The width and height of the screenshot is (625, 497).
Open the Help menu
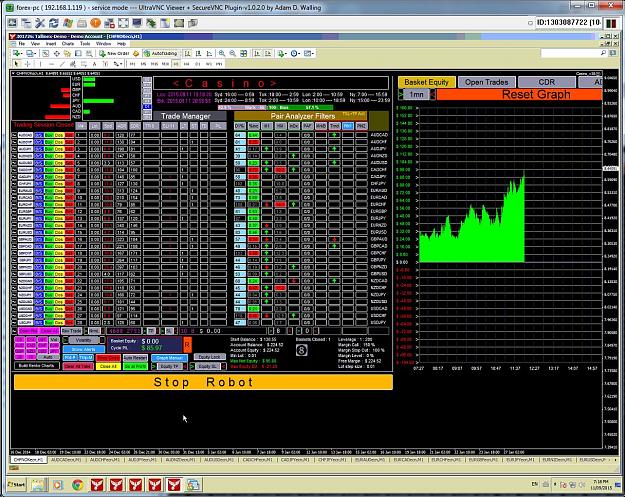pos(122,43)
